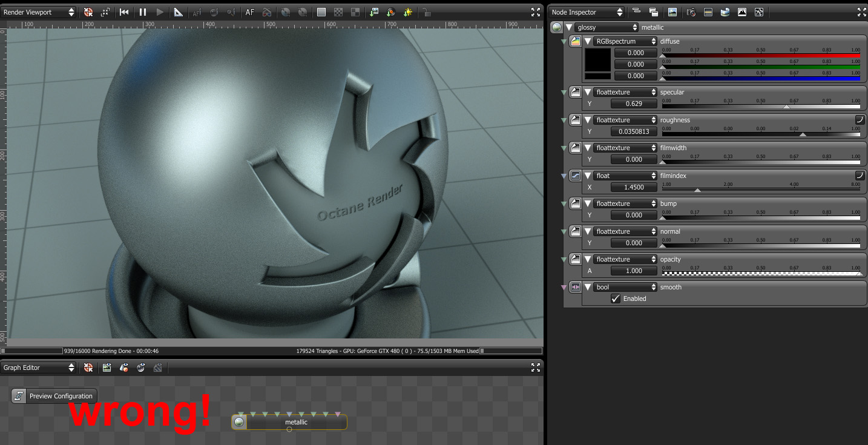Toggle the viewport lock padlock icon
The height and width of the screenshot is (445, 868).
(x=426, y=12)
